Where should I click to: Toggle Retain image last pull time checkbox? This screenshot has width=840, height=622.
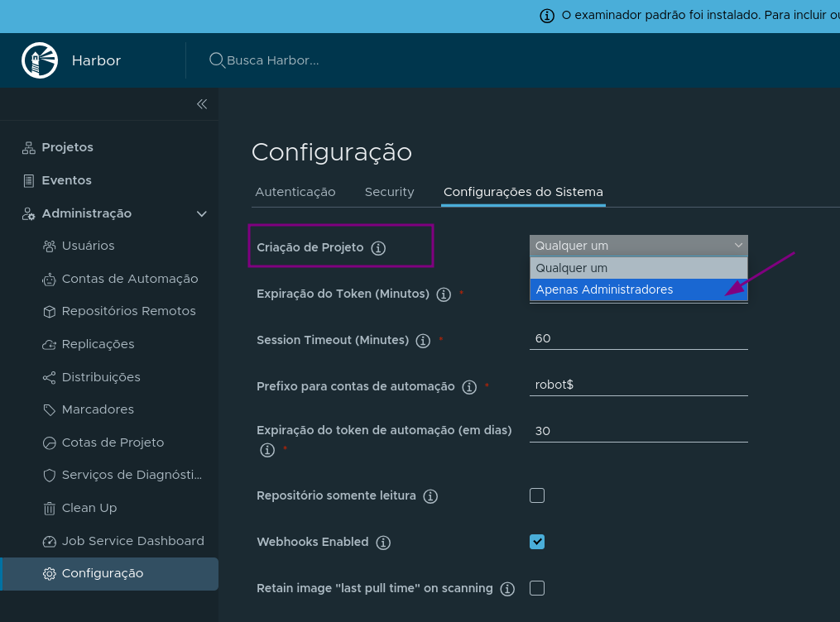pyautogui.click(x=537, y=588)
